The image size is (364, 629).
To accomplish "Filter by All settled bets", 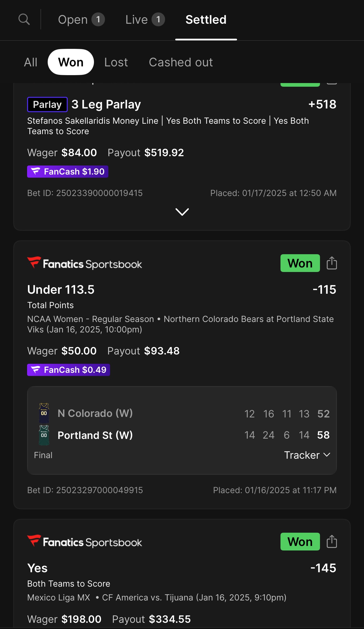I will coord(30,62).
